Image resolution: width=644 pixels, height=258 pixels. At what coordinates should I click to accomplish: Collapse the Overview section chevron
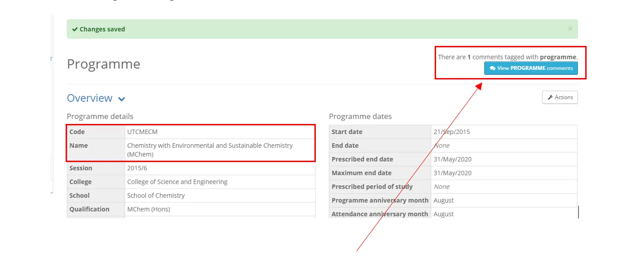122,99
